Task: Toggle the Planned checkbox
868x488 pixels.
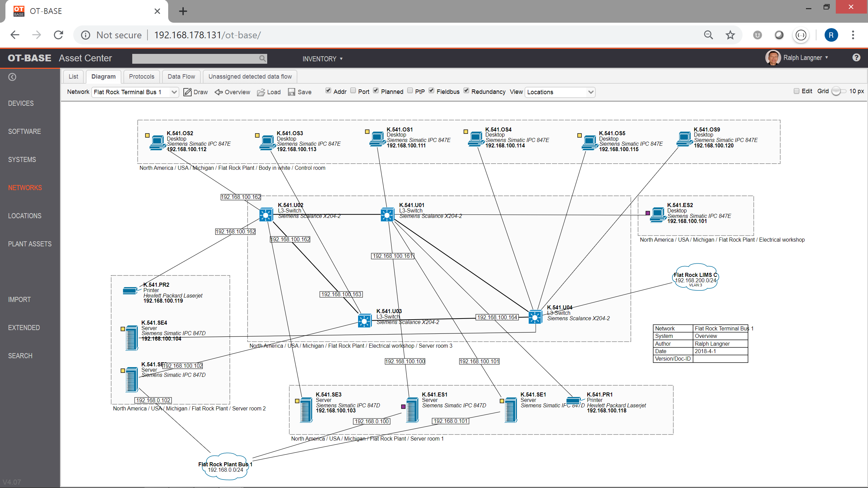Action: pos(376,90)
